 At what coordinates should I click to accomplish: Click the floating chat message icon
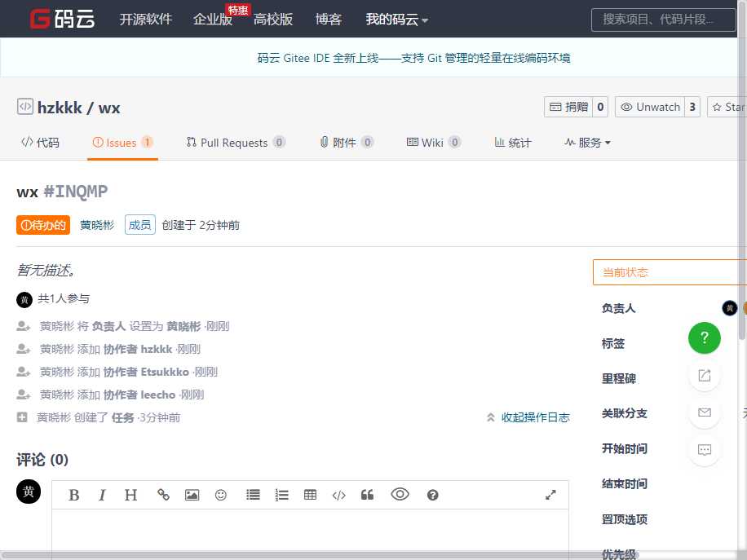[x=704, y=449]
